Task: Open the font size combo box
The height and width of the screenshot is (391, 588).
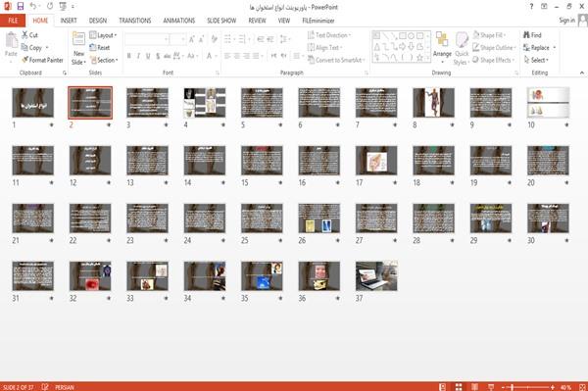Action: [x=177, y=39]
